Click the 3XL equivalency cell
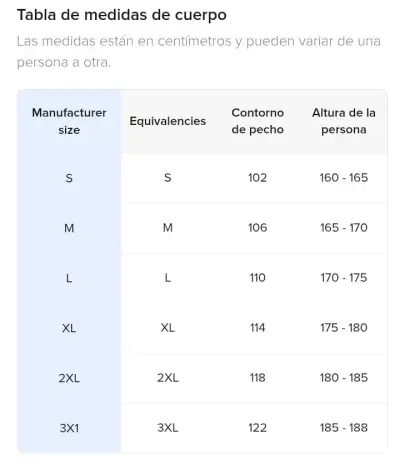Image resolution: width=400 pixels, height=470 pixels. click(x=168, y=428)
